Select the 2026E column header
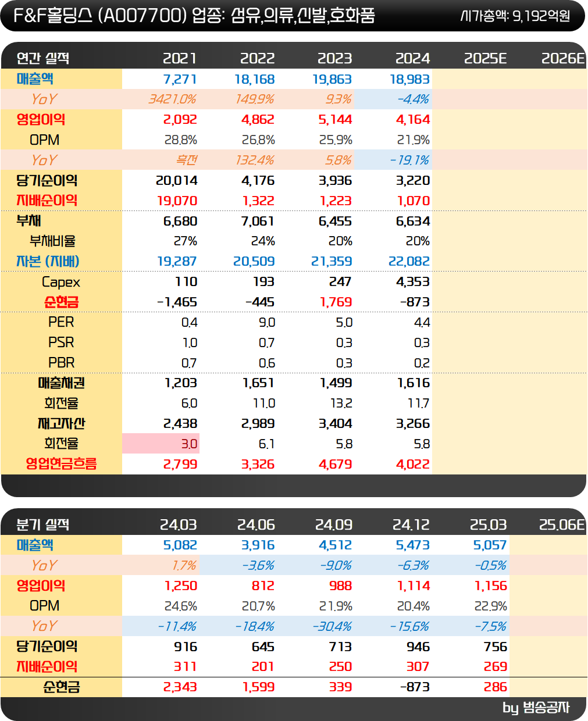The image size is (588, 721). point(562,58)
